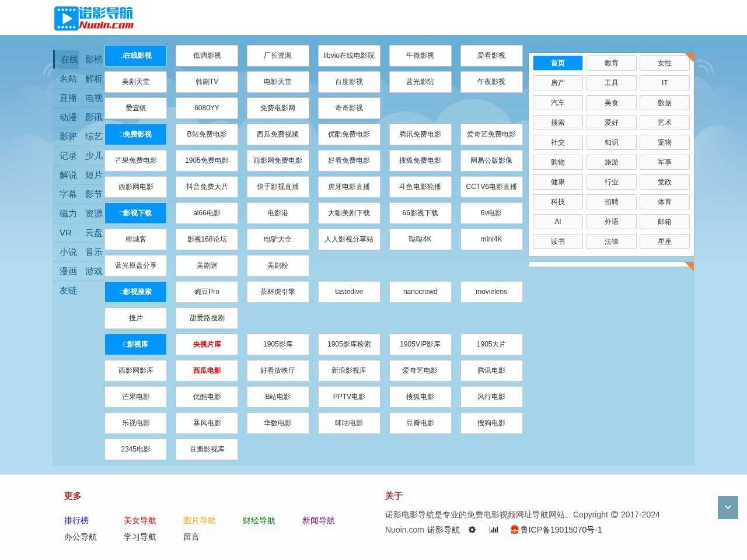The width and height of the screenshot is (747, 560).
Task: Click the police badge ICP icon
Action: click(514, 530)
